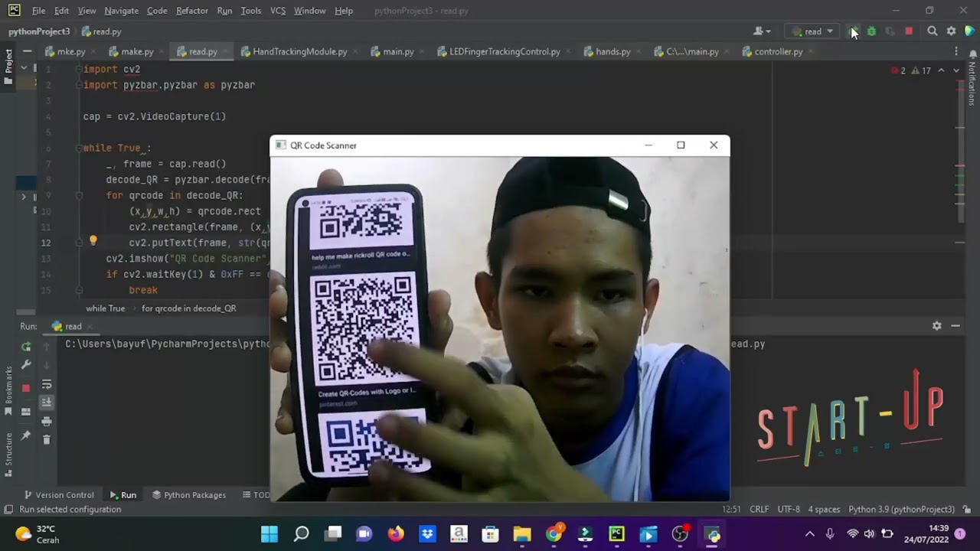The height and width of the screenshot is (551, 980).
Task: Open the Run configuration dropdown 'read'
Action: [x=813, y=31]
